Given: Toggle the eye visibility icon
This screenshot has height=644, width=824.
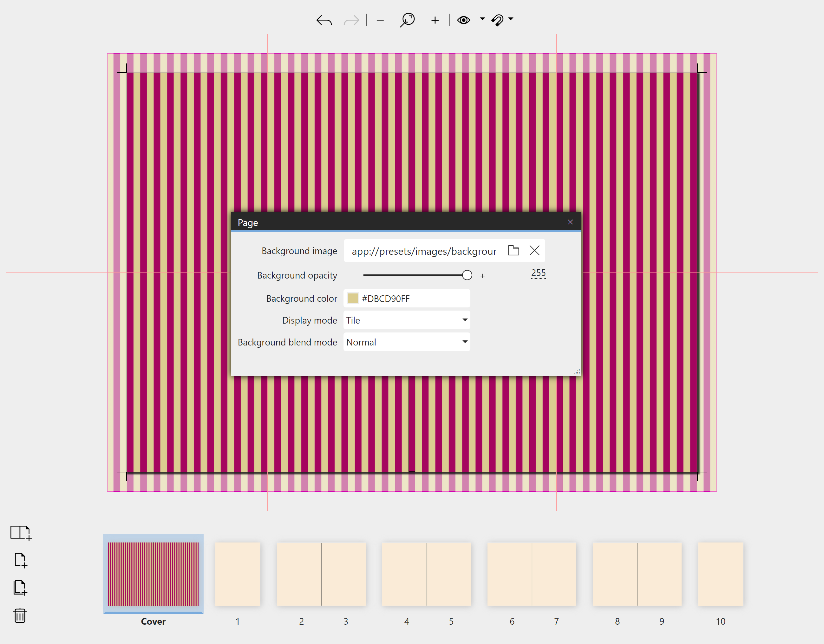Looking at the screenshot, I should pos(464,20).
